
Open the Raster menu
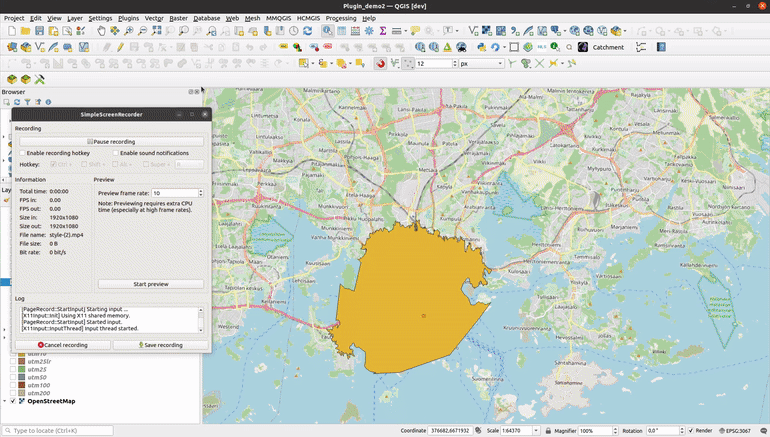tap(178, 18)
